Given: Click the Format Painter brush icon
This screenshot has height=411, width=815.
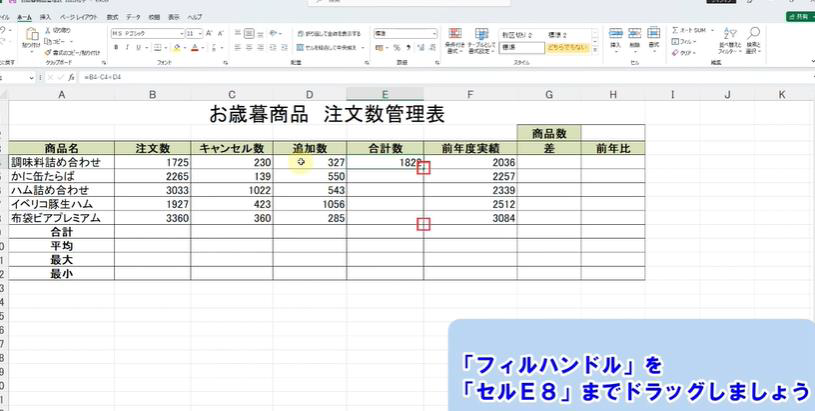Looking at the screenshot, I should click(x=50, y=51).
